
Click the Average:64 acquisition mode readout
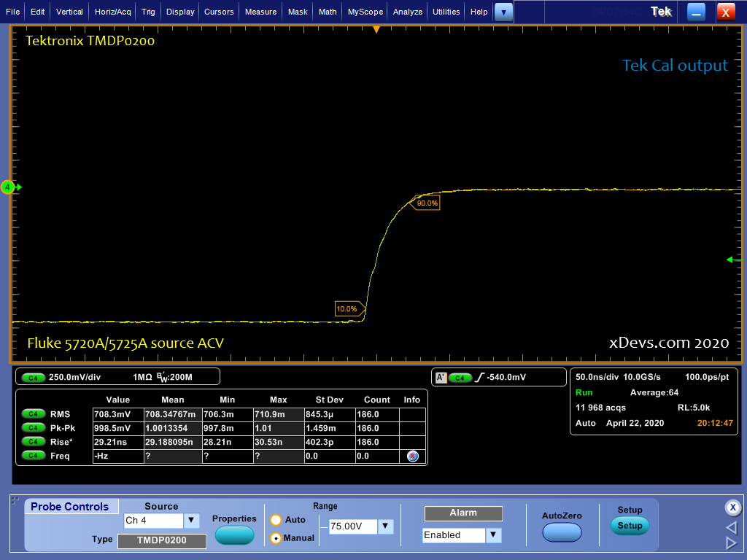pyautogui.click(x=654, y=392)
